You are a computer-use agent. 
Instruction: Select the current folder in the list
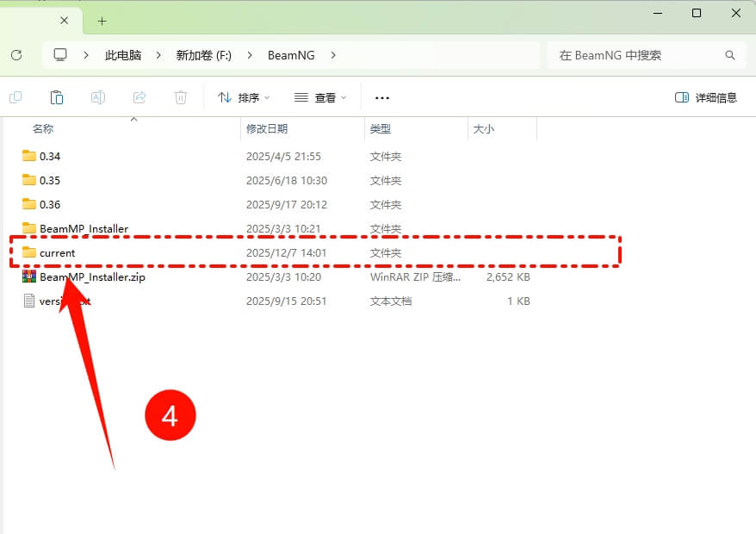pyautogui.click(x=58, y=252)
